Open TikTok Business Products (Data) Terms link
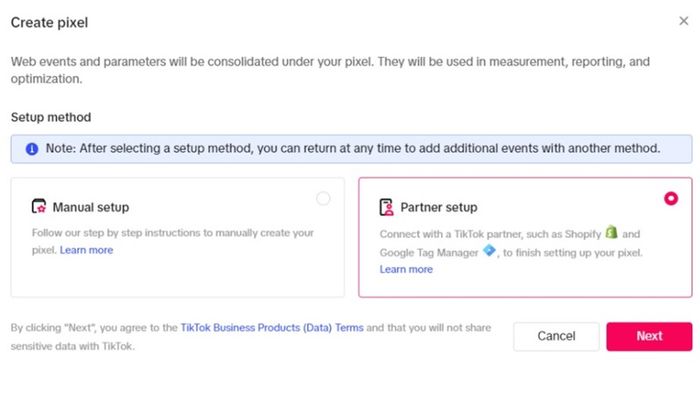Image resolution: width=700 pixels, height=394 pixels. click(272, 328)
